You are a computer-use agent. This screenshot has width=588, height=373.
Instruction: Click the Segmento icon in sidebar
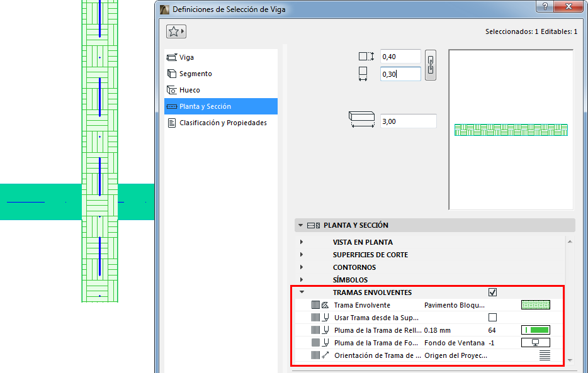172,74
